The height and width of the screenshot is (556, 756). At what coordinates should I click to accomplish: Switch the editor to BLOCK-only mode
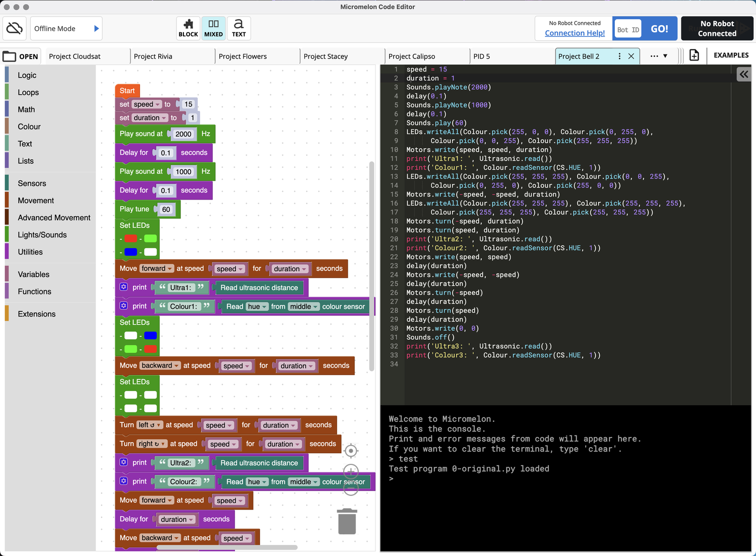pos(188,28)
